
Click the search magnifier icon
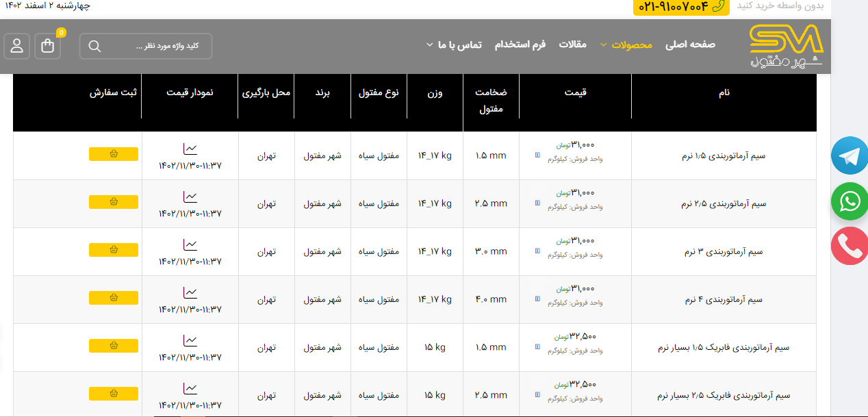[95, 46]
